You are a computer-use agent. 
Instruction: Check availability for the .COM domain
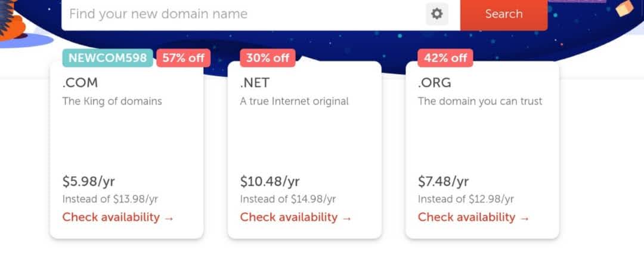coord(118,217)
